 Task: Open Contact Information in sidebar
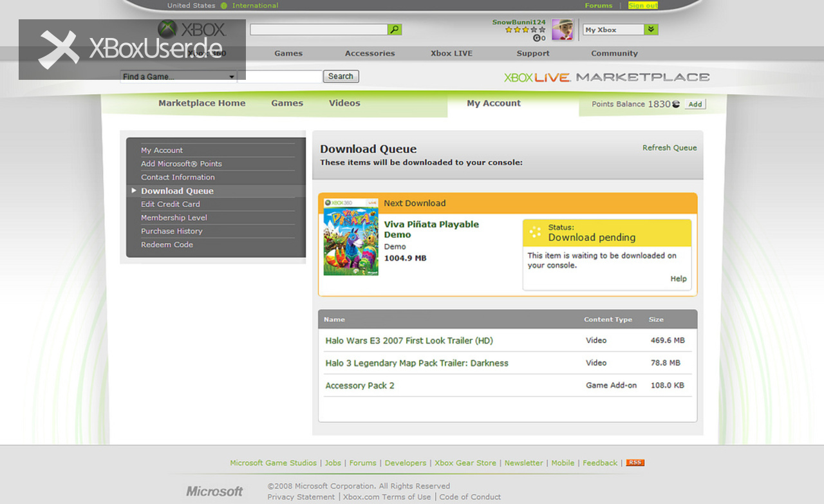click(x=178, y=178)
